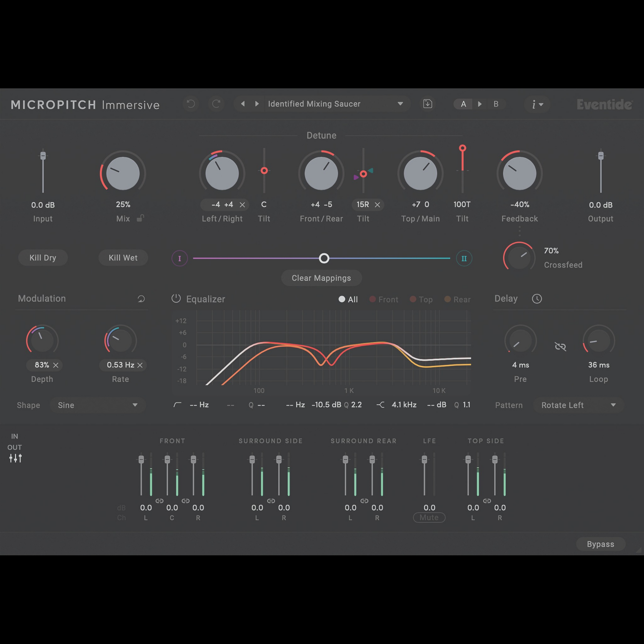Click the Top/Main Tilt slider handle
The width and height of the screenshot is (644, 644).
coord(462,148)
